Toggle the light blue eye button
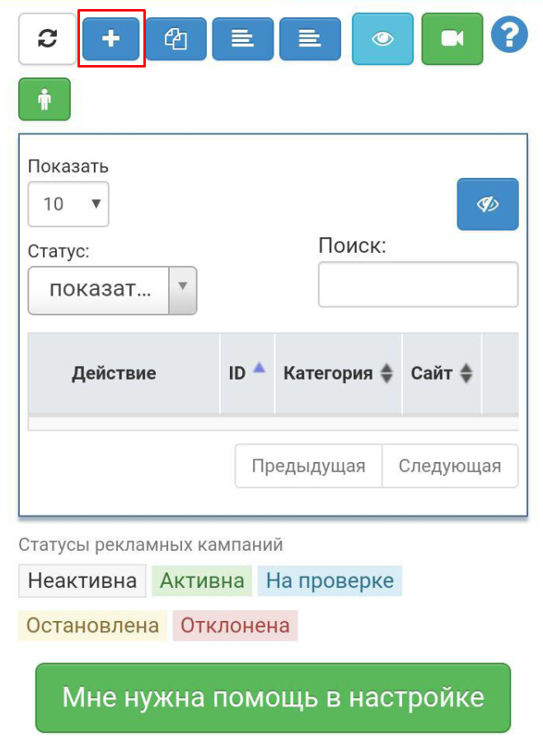543x756 pixels. (x=382, y=39)
